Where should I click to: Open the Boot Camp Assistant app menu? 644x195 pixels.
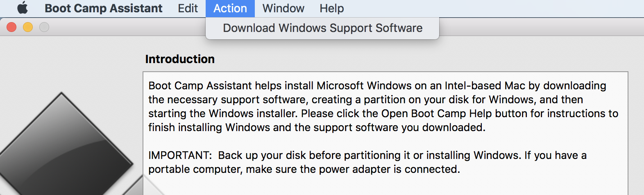point(103,8)
